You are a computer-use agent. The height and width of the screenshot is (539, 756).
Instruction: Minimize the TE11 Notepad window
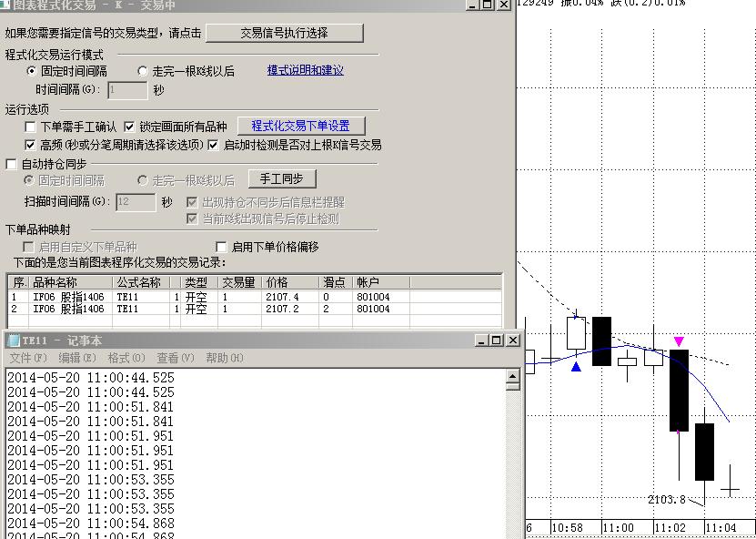481,341
